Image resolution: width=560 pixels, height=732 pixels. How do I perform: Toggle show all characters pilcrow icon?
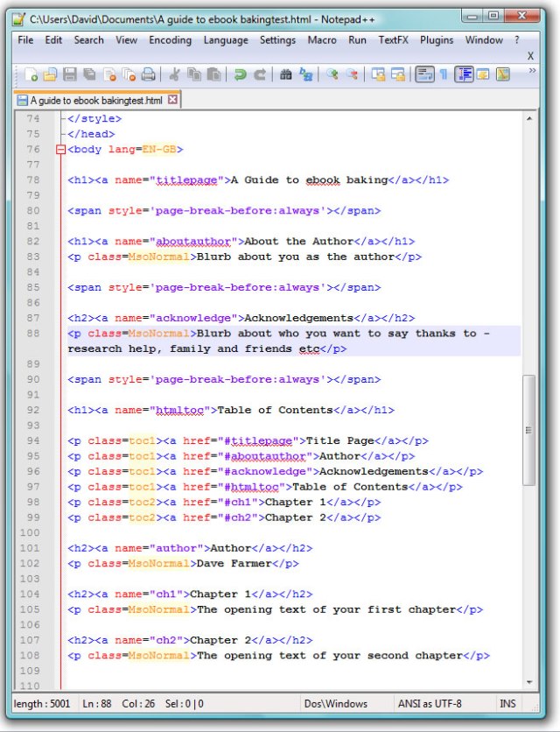pyautogui.click(x=444, y=75)
